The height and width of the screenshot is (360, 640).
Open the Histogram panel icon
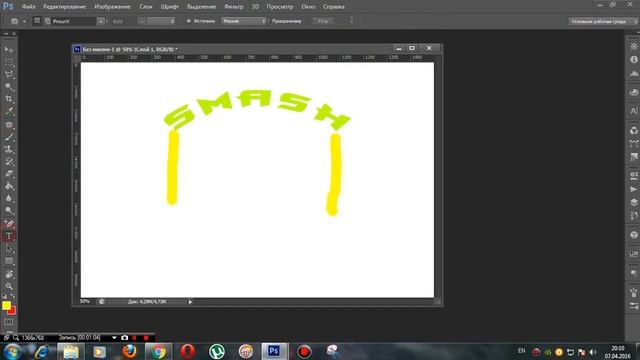pyautogui.click(x=633, y=73)
